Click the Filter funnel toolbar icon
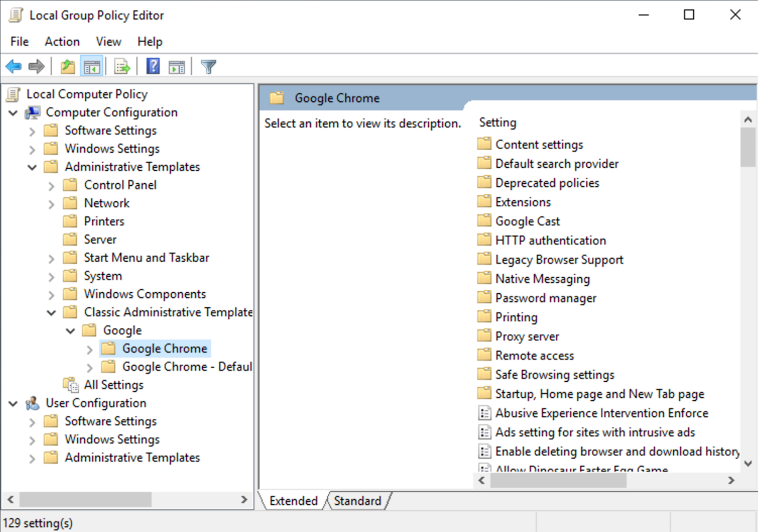Image resolution: width=758 pixels, height=532 pixels. [x=208, y=67]
